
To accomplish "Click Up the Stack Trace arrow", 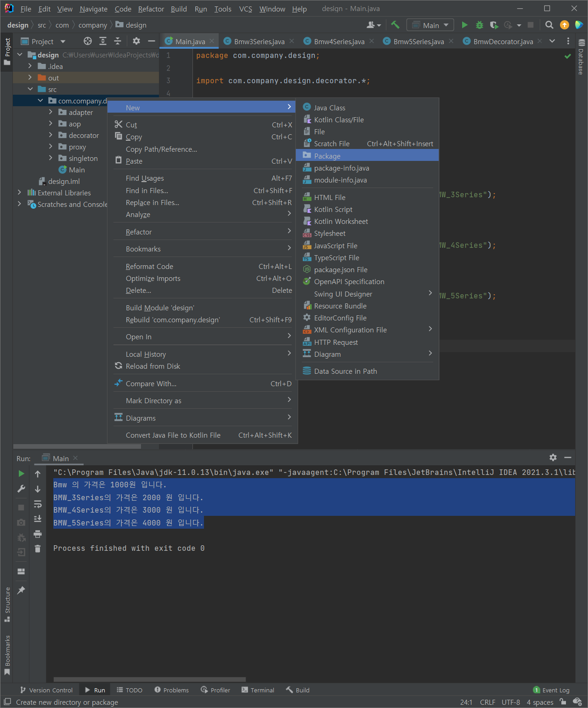I will point(38,474).
